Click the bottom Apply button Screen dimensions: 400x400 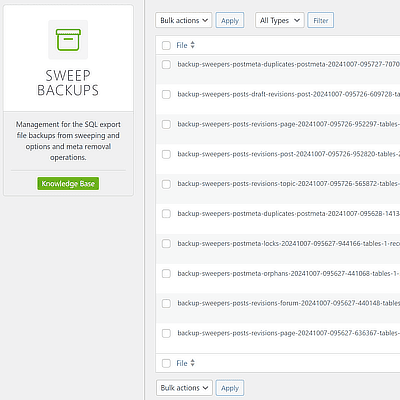(x=230, y=388)
